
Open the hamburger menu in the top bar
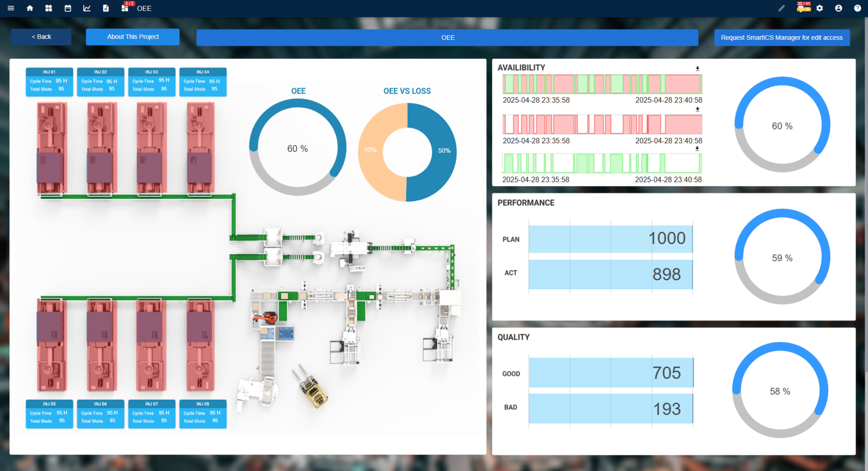tap(10, 8)
